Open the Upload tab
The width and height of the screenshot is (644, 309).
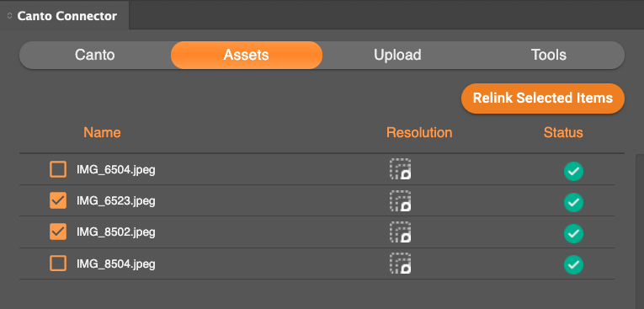[x=397, y=55]
